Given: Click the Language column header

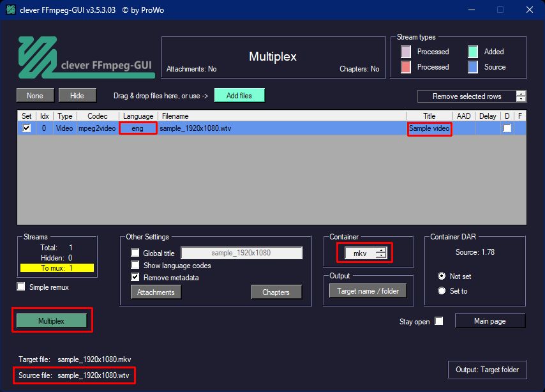Looking at the screenshot, I should tap(138, 116).
